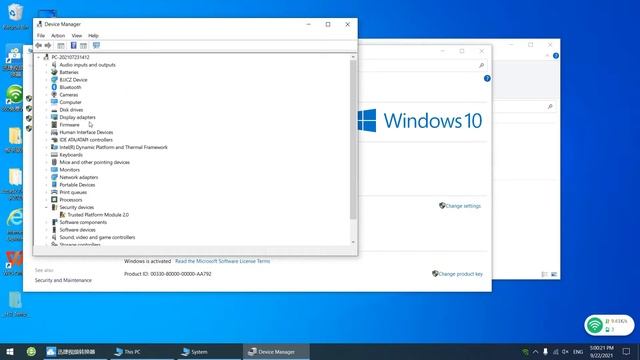Select the Print queues category icon
Image resolution: width=640 pixels, height=360 pixels.
coord(54,192)
